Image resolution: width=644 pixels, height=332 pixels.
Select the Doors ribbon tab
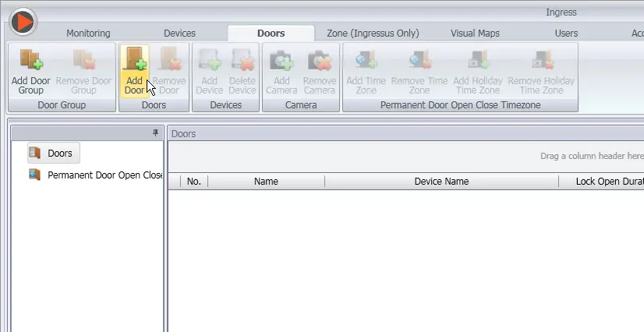(271, 34)
